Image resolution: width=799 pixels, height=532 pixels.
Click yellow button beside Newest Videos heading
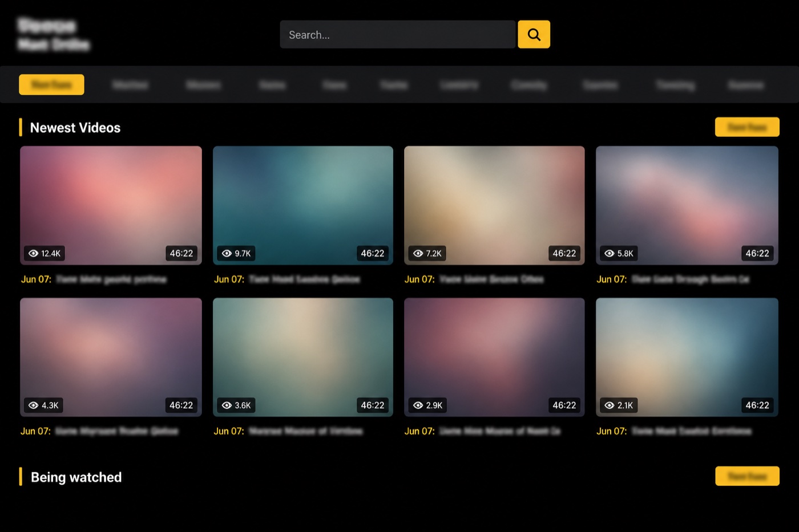coord(747,127)
